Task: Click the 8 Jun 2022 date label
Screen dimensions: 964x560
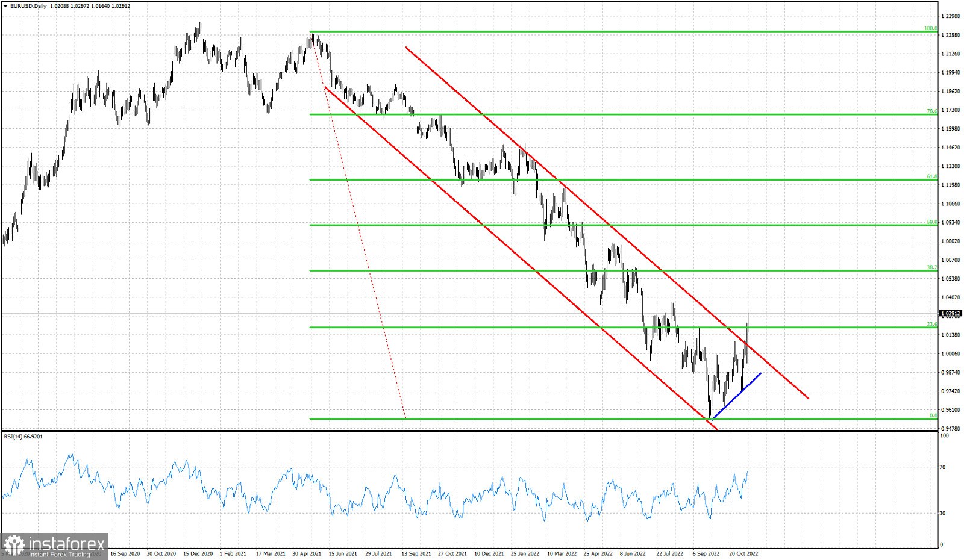Action: (633, 553)
